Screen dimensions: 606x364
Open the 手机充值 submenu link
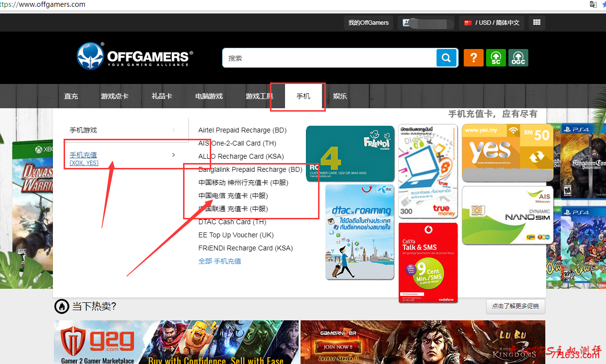83,155
